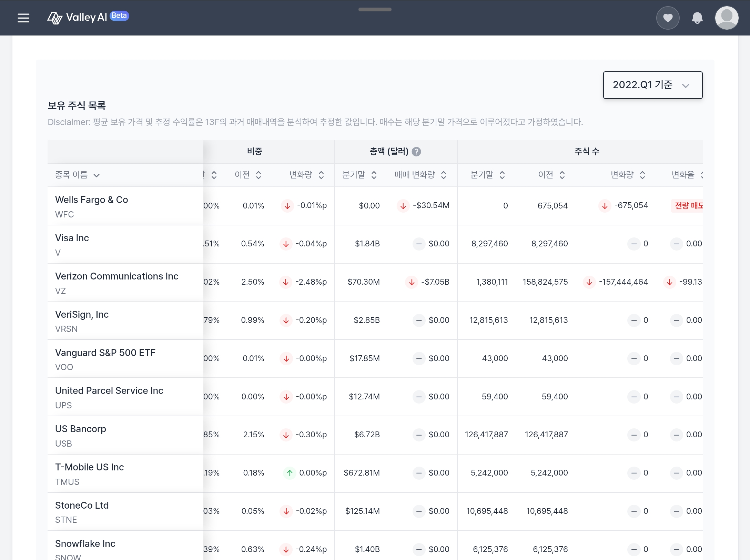
Task: Open the StoneCo Ltd stock
Action: click(82, 506)
